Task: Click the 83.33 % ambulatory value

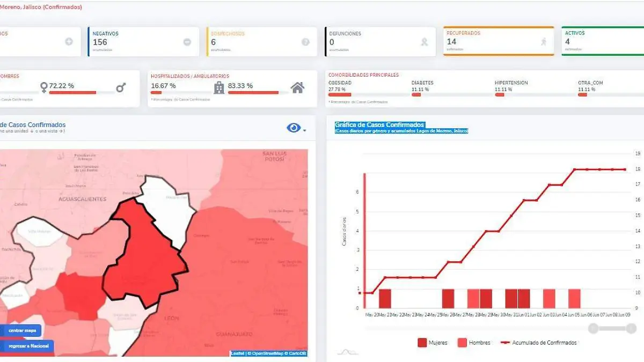Action: click(x=240, y=86)
